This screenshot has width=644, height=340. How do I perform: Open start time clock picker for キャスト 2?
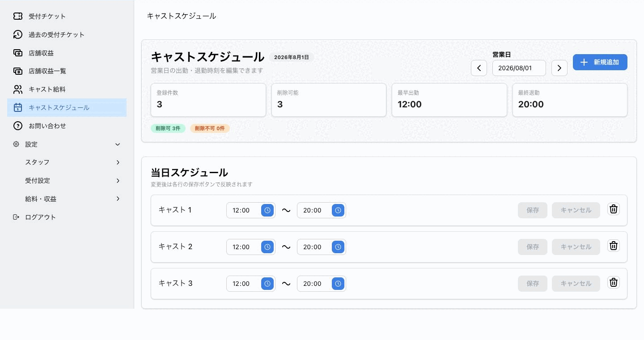tap(267, 247)
